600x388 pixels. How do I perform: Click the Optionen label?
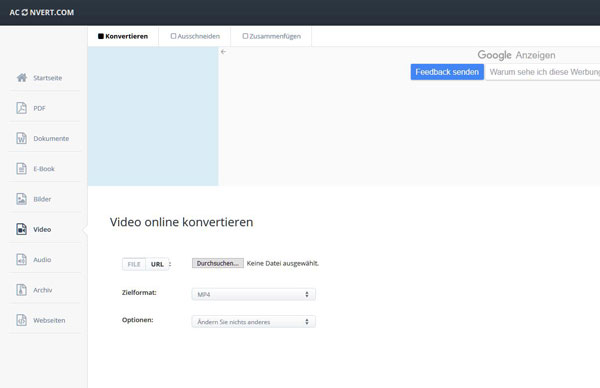pos(137,320)
